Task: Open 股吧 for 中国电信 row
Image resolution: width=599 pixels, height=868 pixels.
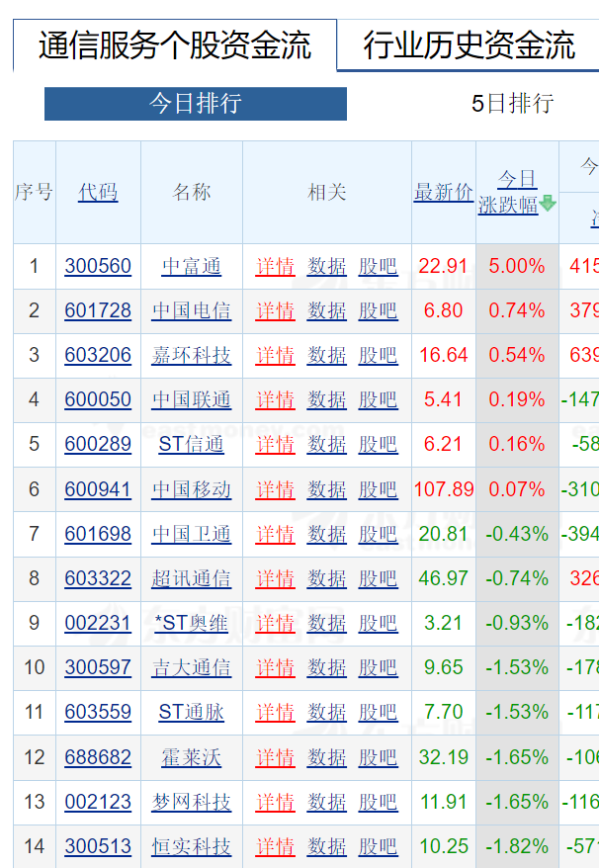Action: [378, 310]
